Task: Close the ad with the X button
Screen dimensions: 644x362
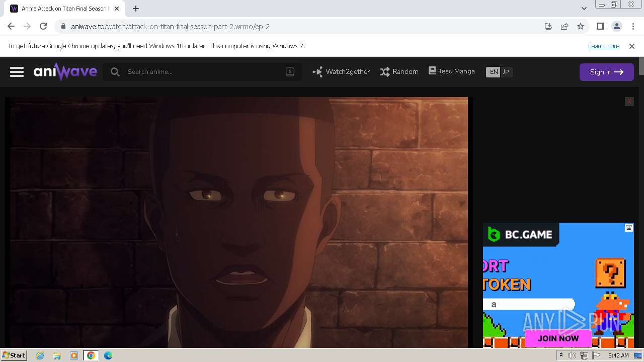Action: 629,102
